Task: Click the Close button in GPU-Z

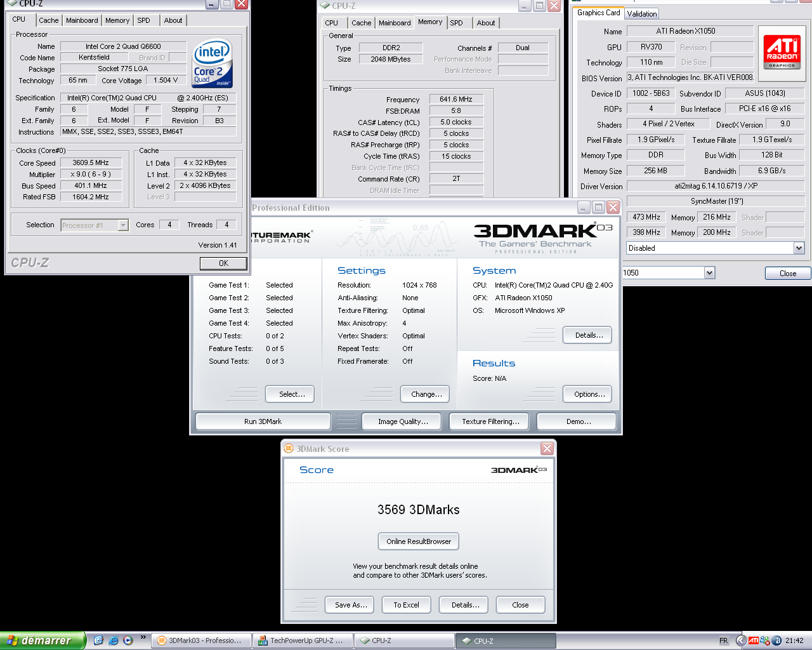Action: click(x=788, y=273)
